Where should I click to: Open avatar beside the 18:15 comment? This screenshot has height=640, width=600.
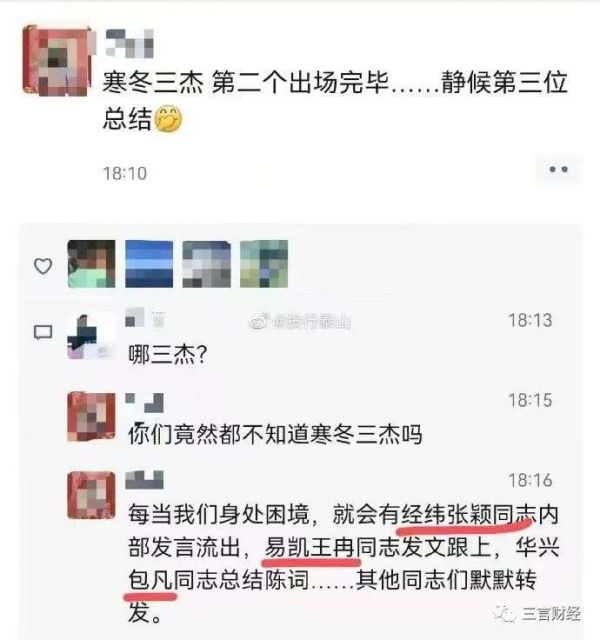pyautogui.click(x=91, y=416)
